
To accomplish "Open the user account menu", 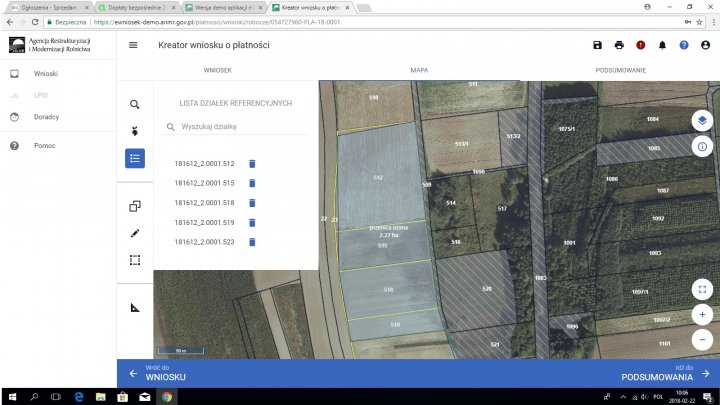I will (706, 45).
